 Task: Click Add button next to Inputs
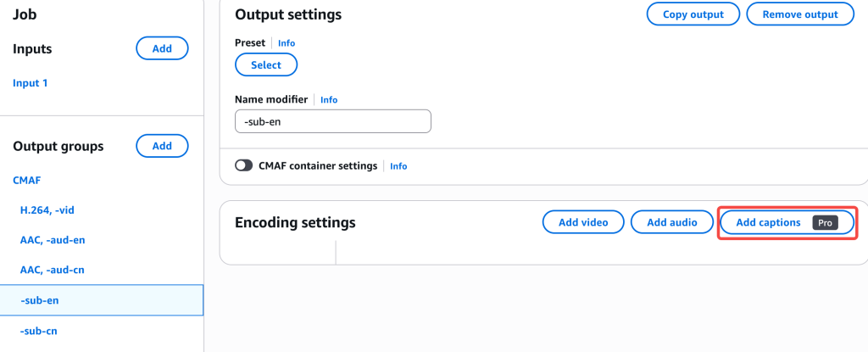[x=162, y=48]
